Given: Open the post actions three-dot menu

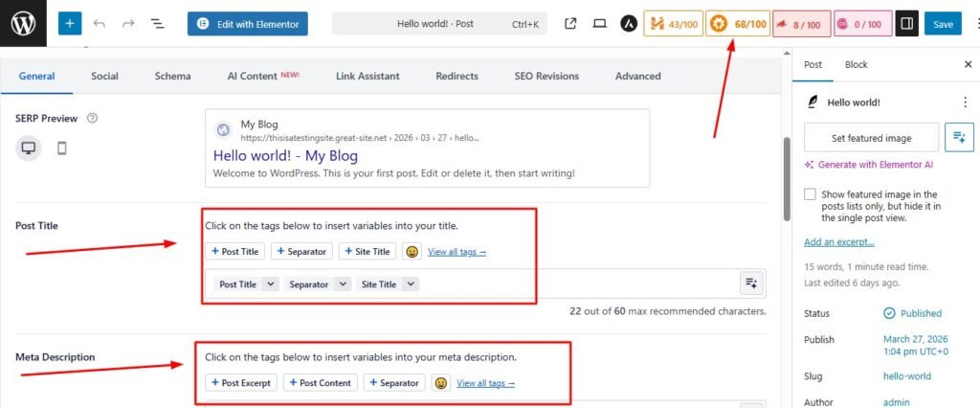Looking at the screenshot, I should point(965,102).
